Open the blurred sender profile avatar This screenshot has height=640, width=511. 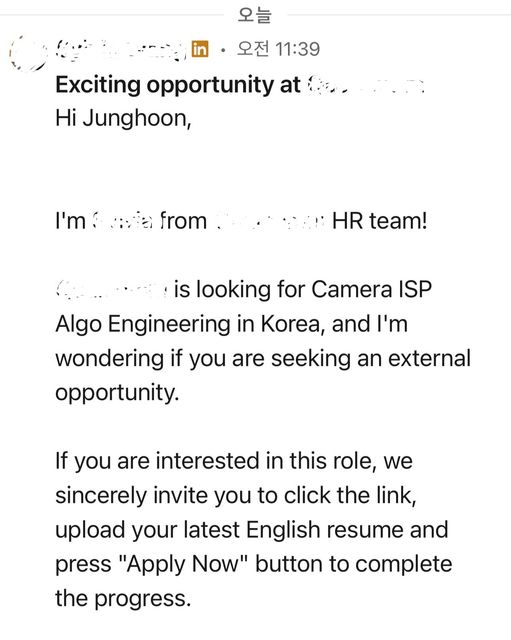pos(27,53)
